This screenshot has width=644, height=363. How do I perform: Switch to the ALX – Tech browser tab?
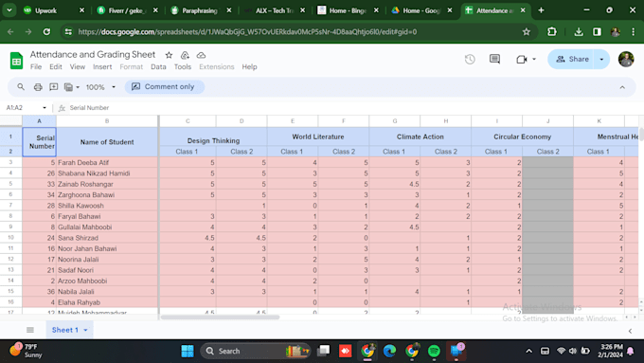(275, 10)
